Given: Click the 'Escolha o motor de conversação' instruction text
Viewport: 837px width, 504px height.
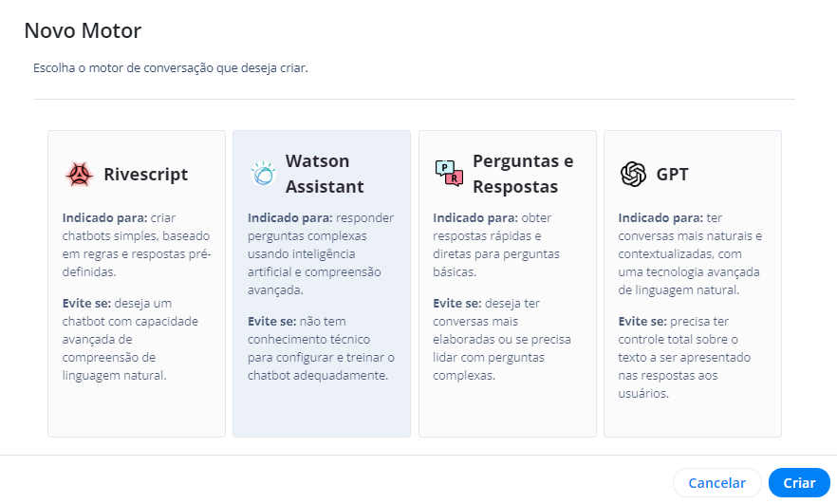Looking at the screenshot, I should coord(171,67).
